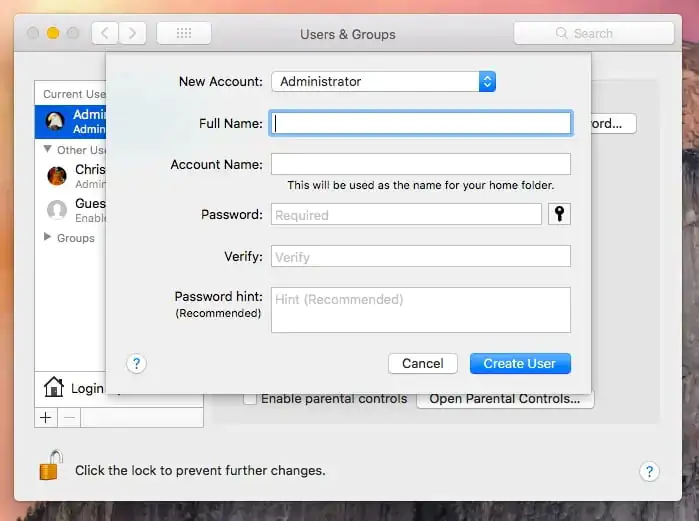699x521 pixels.
Task: Click the Create User button
Action: point(520,364)
